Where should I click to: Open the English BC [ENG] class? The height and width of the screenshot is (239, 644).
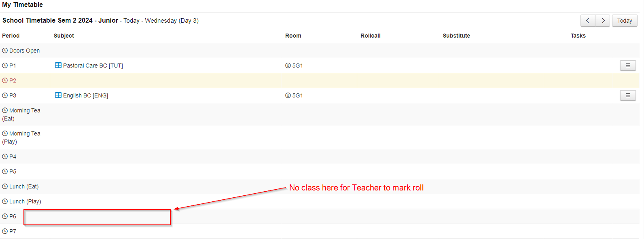[85, 95]
